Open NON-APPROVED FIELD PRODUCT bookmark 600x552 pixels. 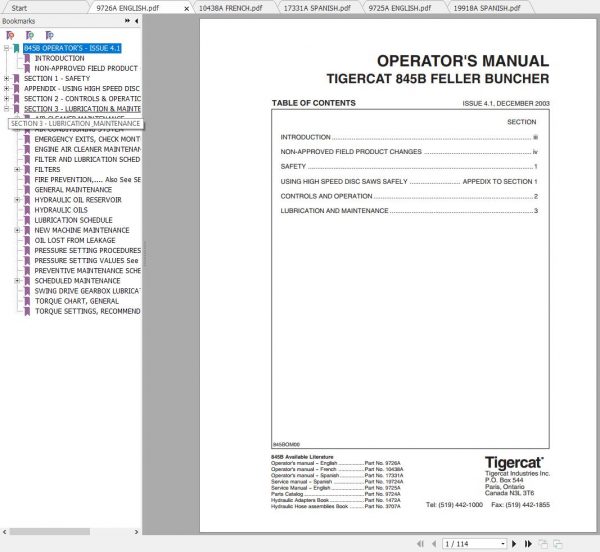tap(86, 68)
